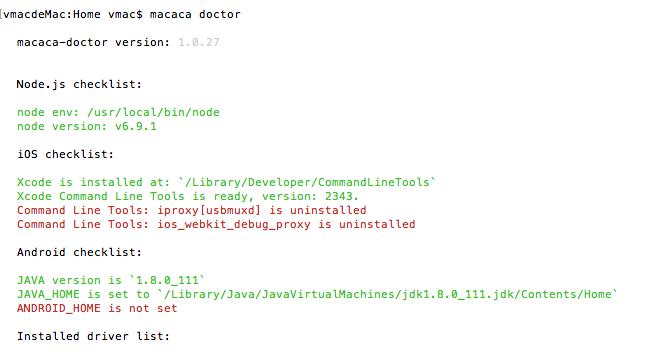Click the 'ANDROID_HOME is not set' error

pyautogui.click(x=97, y=308)
